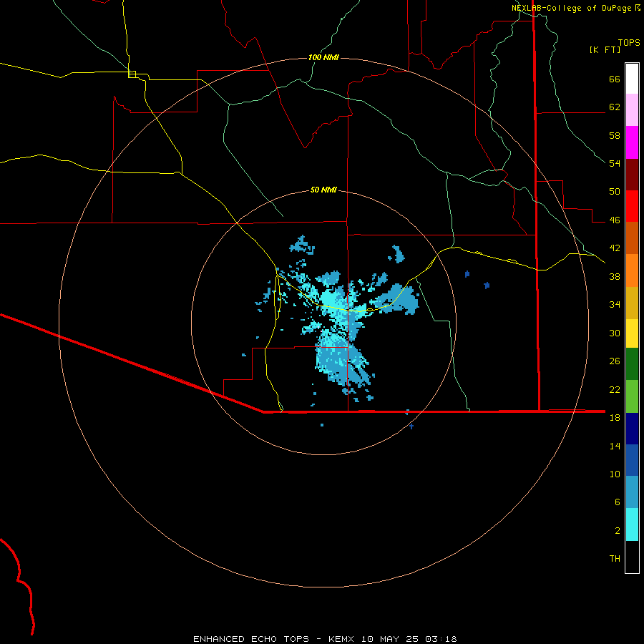Screen dimensions: 644x644
Task: Click the medium blue swatch near 10
Action: [632, 460]
